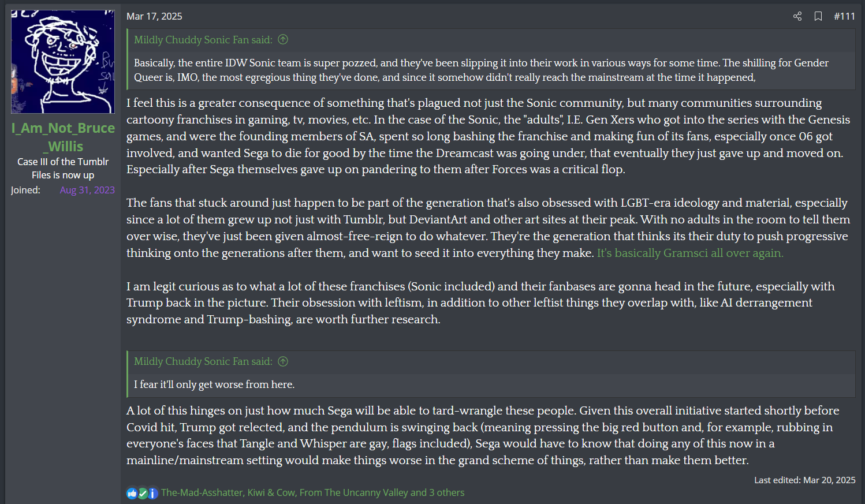This screenshot has width=865, height=504.
Task: Click the 'I fear it'll only get worse' quote
Action: tap(214, 384)
